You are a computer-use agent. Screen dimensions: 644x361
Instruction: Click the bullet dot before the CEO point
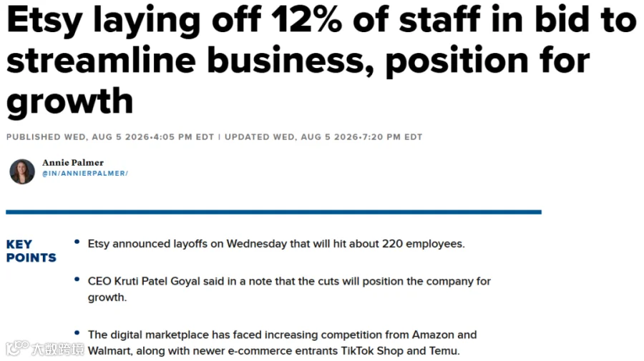(x=77, y=280)
